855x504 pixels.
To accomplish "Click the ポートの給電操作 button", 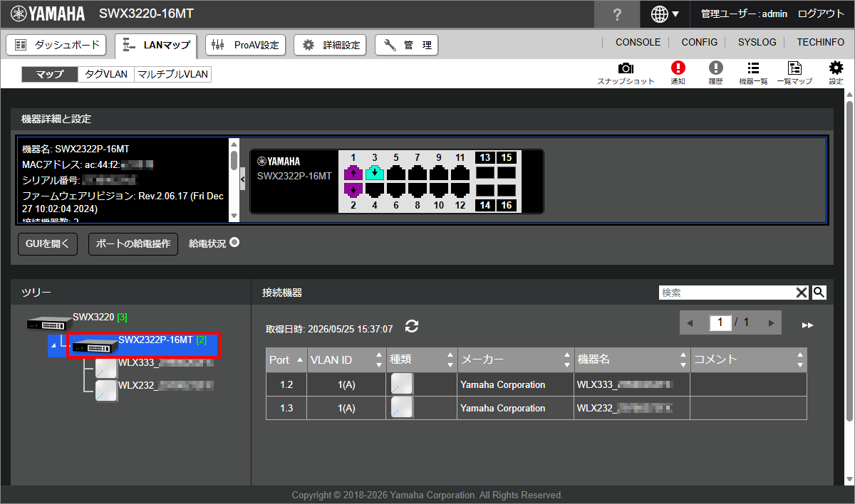I will click(x=133, y=243).
